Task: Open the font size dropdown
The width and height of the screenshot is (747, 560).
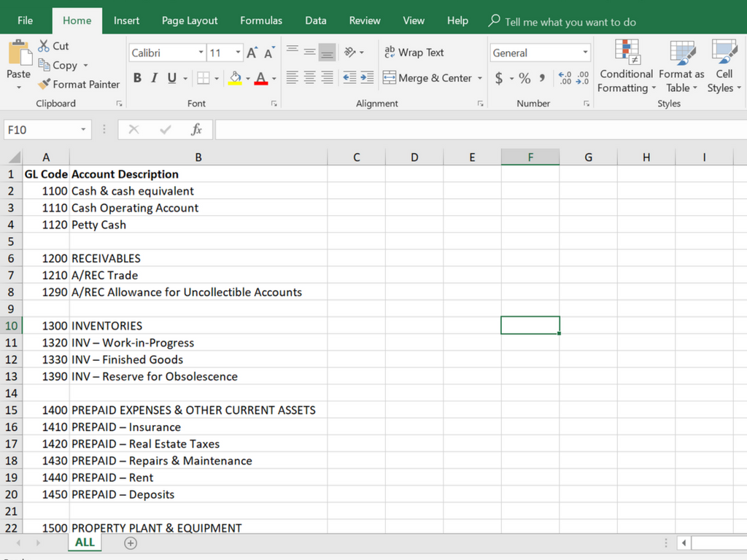Action: [x=238, y=52]
